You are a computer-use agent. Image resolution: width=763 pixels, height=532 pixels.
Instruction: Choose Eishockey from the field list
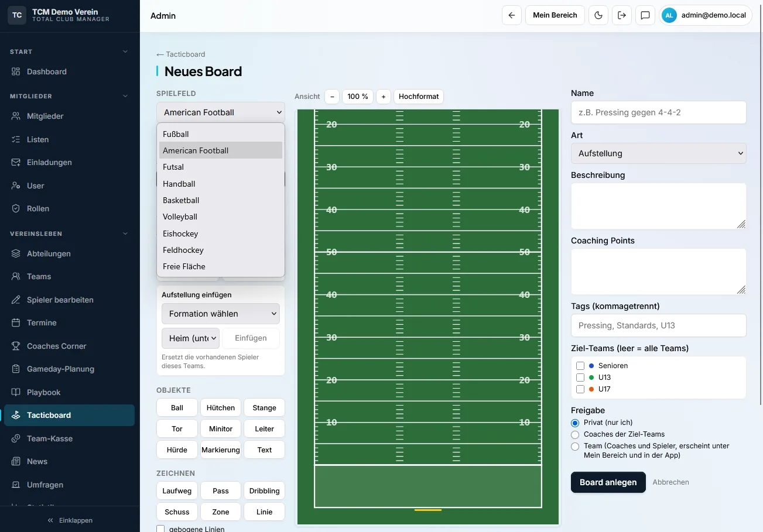pos(221,234)
